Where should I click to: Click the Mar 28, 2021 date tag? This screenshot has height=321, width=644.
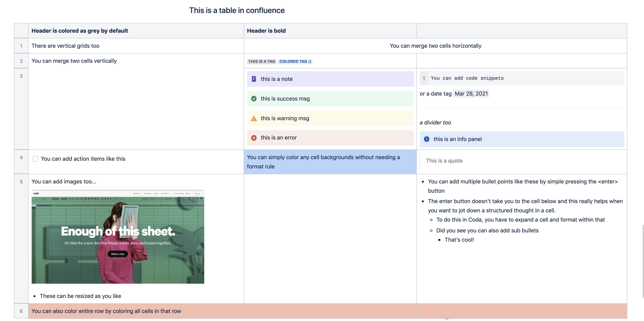click(471, 94)
